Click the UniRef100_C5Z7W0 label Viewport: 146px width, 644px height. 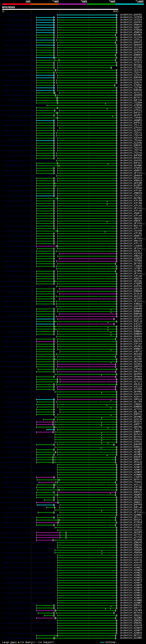(x=131, y=87)
